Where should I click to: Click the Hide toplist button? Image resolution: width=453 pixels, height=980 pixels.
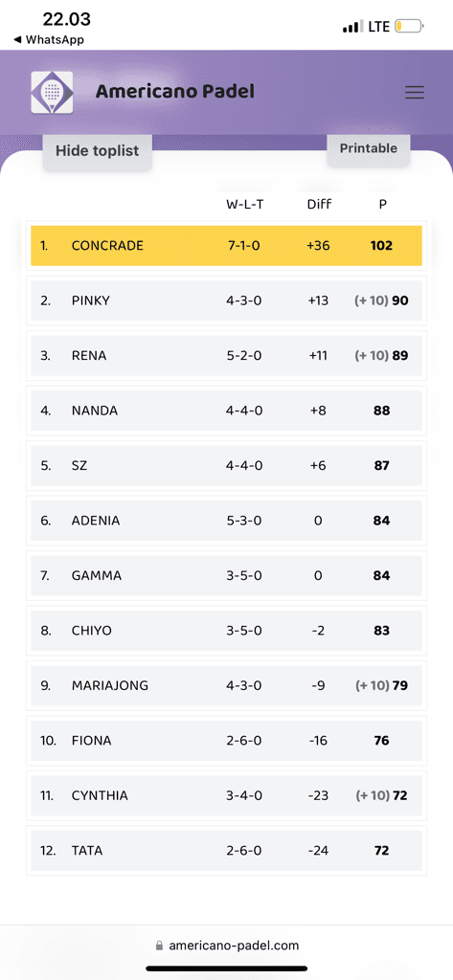coord(97,151)
